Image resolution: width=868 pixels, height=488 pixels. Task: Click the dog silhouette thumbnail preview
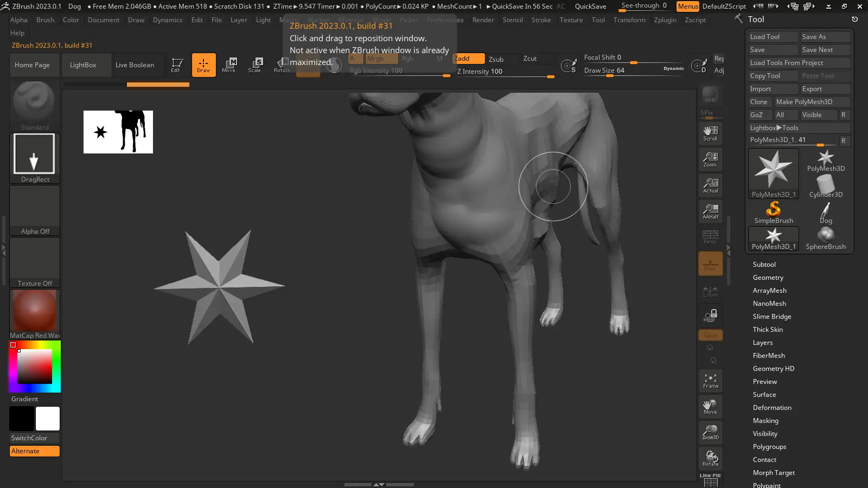(x=118, y=132)
